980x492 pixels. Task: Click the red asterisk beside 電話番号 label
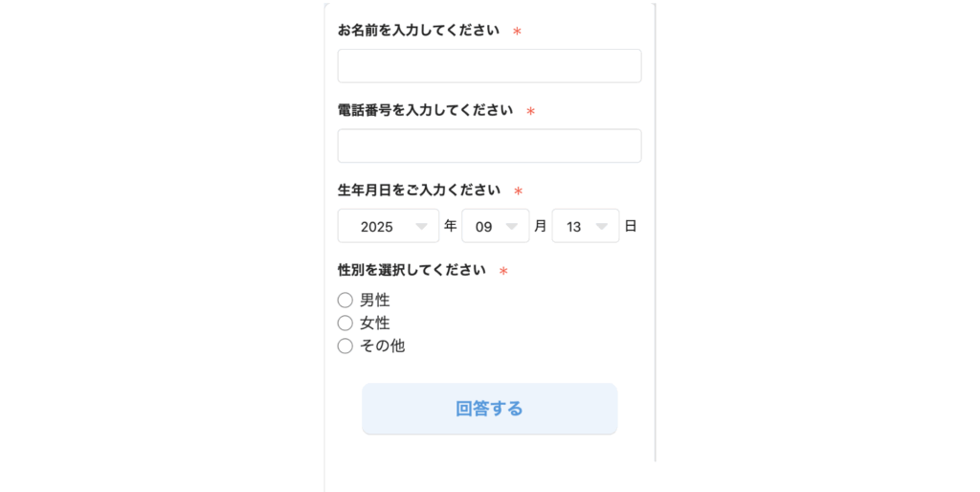[530, 111]
